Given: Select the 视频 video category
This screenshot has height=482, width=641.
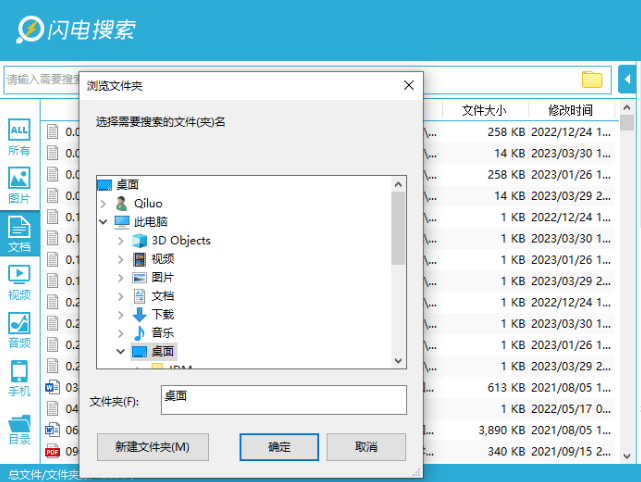Looking at the screenshot, I should (x=19, y=282).
